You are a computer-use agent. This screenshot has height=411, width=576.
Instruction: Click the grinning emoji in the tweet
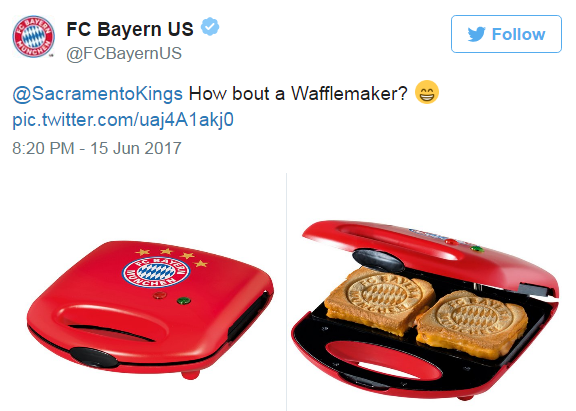pos(427,92)
